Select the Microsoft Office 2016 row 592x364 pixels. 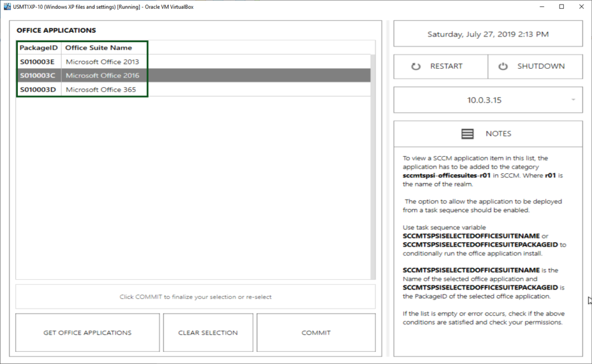[102, 76]
